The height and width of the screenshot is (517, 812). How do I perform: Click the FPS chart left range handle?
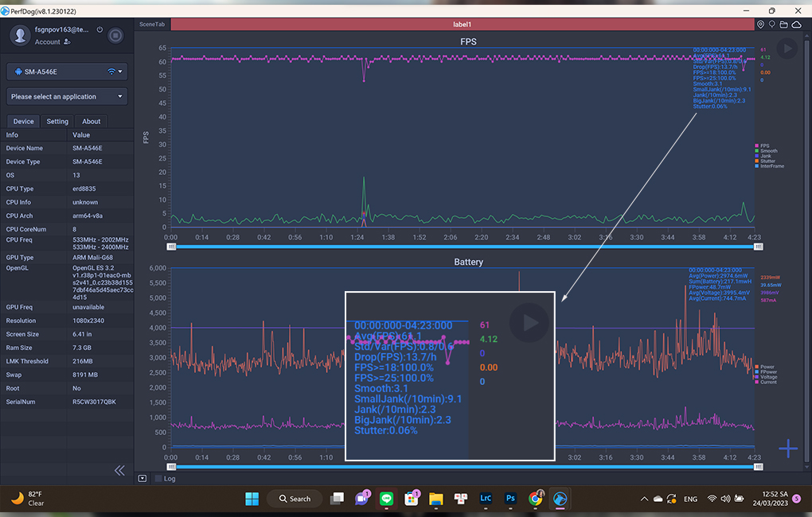(x=171, y=247)
